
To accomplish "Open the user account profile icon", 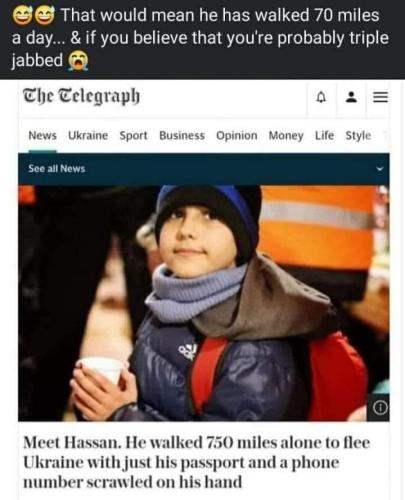I will pyautogui.click(x=351, y=97).
